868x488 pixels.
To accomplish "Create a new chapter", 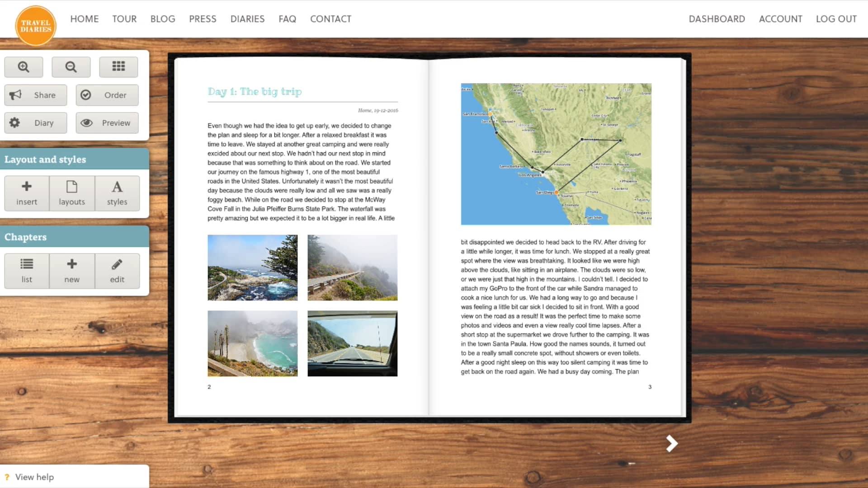I will pyautogui.click(x=72, y=271).
